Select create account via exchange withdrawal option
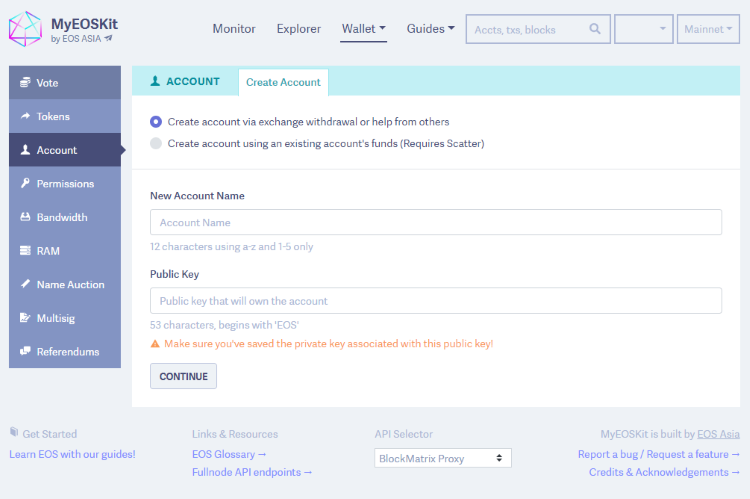The width and height of the screenshot is (750, 499). 156,122
